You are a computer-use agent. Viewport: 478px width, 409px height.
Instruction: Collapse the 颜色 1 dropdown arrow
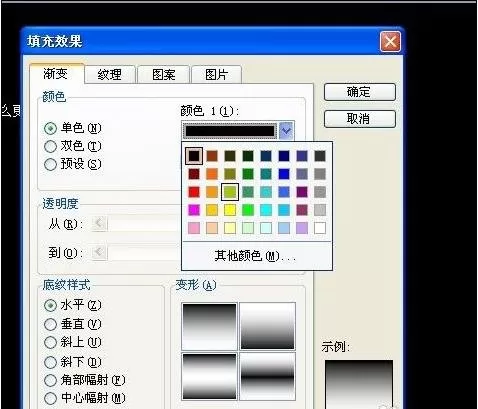[x=286, y=131]
